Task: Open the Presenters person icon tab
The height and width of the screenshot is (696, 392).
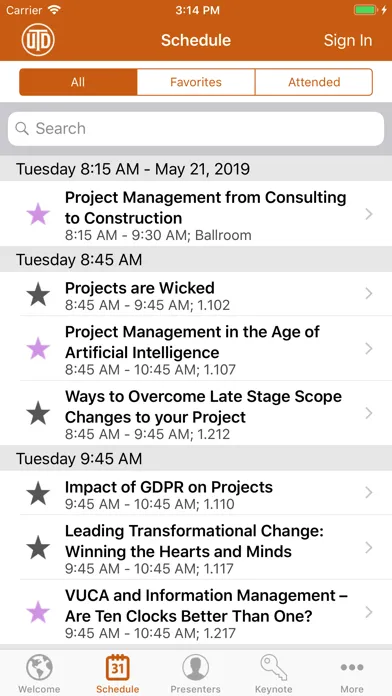Action: [x=195, y=673]
